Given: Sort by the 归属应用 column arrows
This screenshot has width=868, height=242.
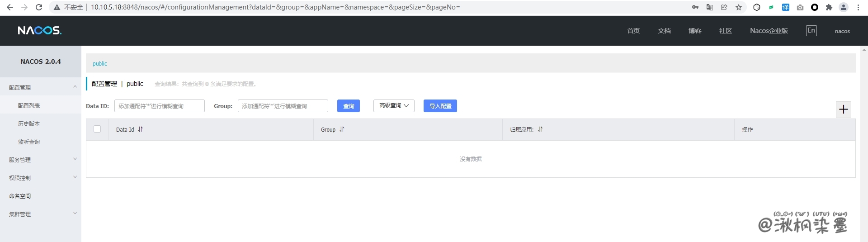Looking at the screenshot, I should (x=540, y=129).
